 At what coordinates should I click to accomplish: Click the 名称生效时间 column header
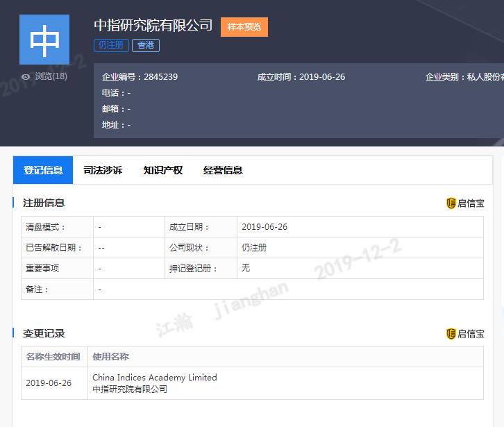54,357
